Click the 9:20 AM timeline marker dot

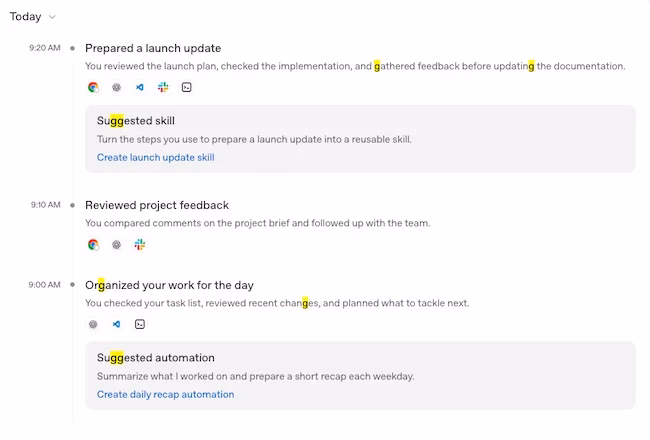[73, 48]
